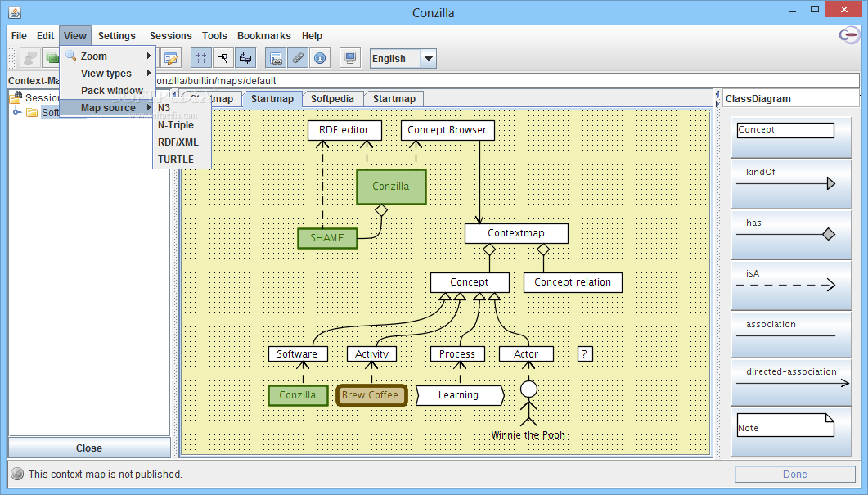868x495 pixels.
Task: Choose Pack window from View menu
Action: tap(107, 90)
